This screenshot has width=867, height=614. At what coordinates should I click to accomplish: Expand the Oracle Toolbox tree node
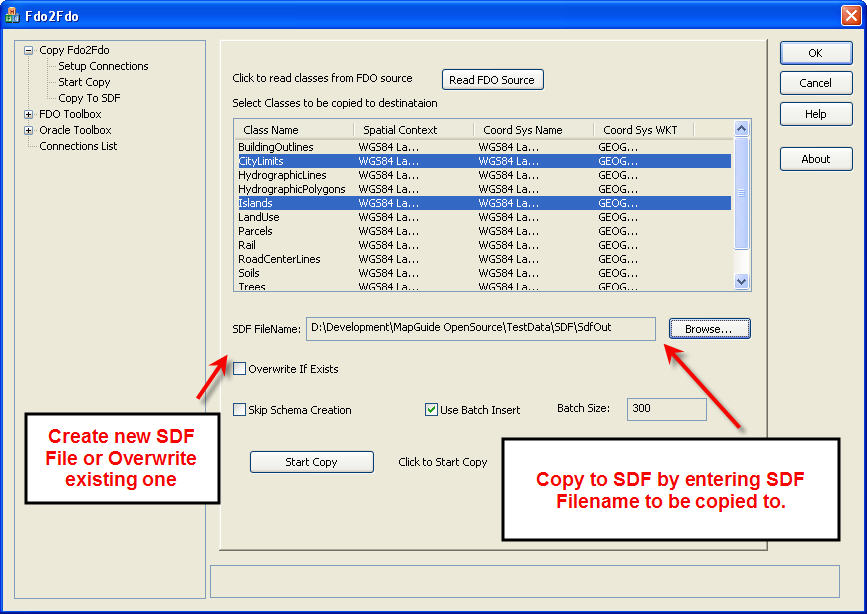[x=28, y=131]
